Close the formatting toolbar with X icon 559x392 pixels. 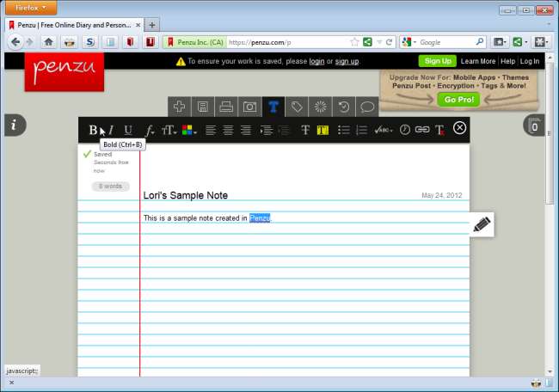coord(459,128)
